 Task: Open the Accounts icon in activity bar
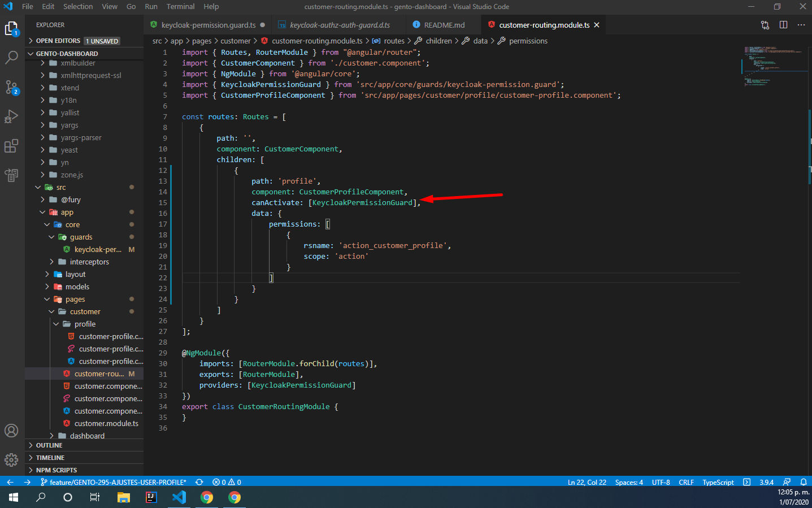[11, 431]
